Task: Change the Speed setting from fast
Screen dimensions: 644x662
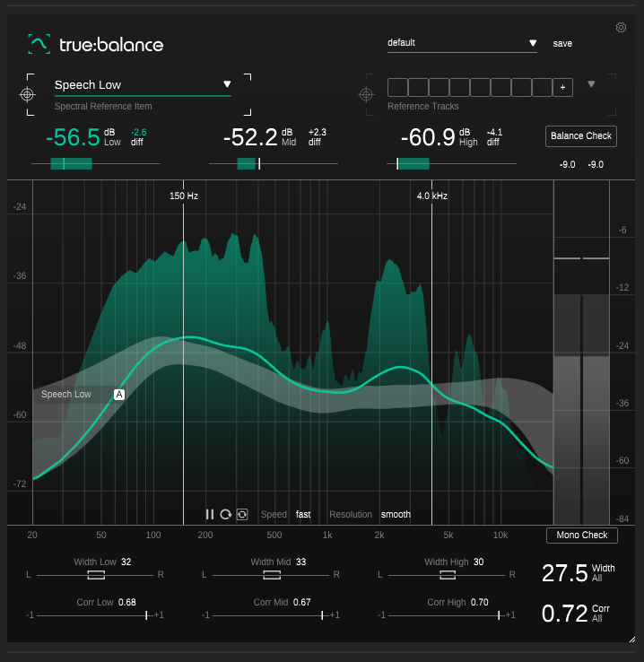Action: [x=303, y=514]
